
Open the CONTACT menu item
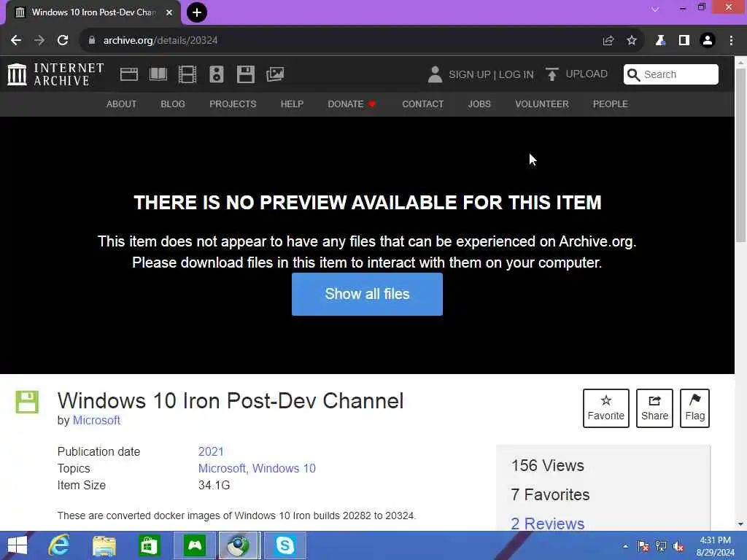pyautogui.click(x=422, y=104)
